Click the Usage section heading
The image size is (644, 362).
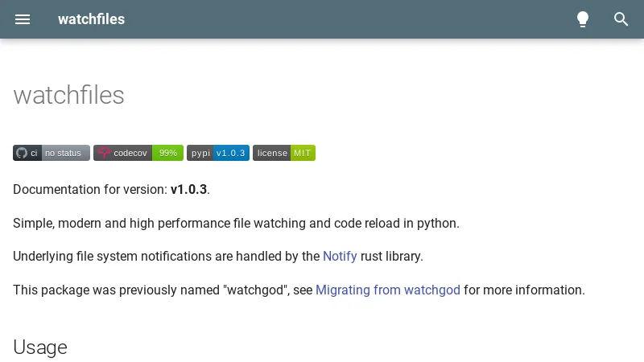point(40,348)
